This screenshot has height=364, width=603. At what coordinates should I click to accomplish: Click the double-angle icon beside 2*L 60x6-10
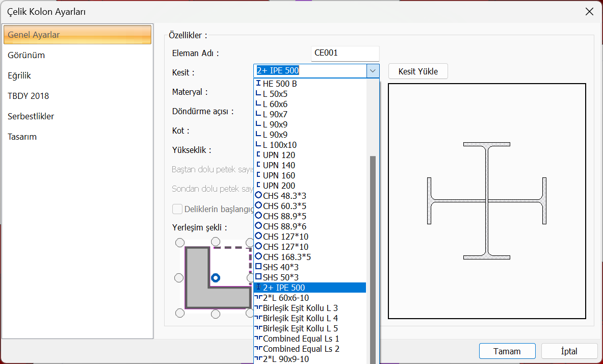(x=258, y=298)
